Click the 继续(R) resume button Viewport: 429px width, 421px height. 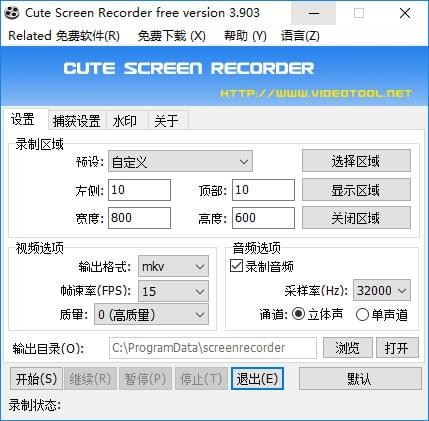[90, 379]
